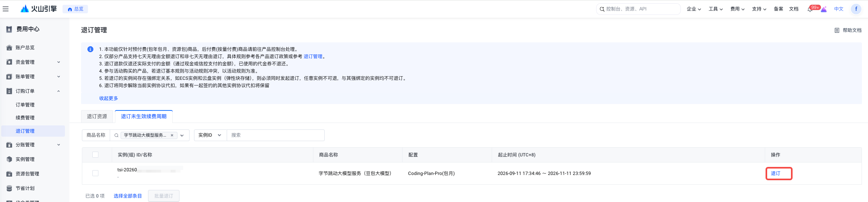Click the 火山引擎 logo
The image size is (868, 202).
click(39, 9)
